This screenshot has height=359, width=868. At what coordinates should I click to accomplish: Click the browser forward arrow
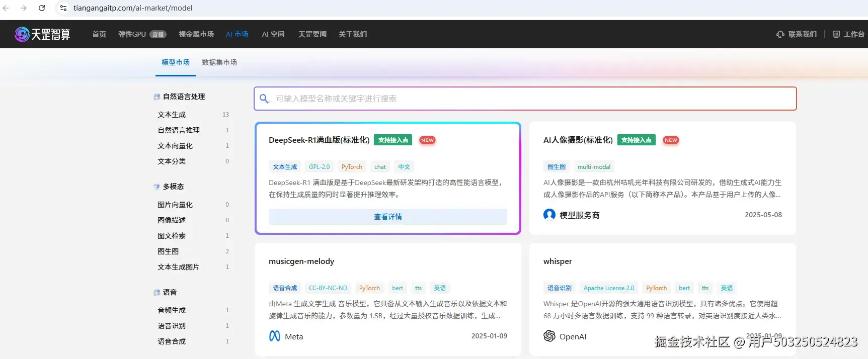[24, 8]
